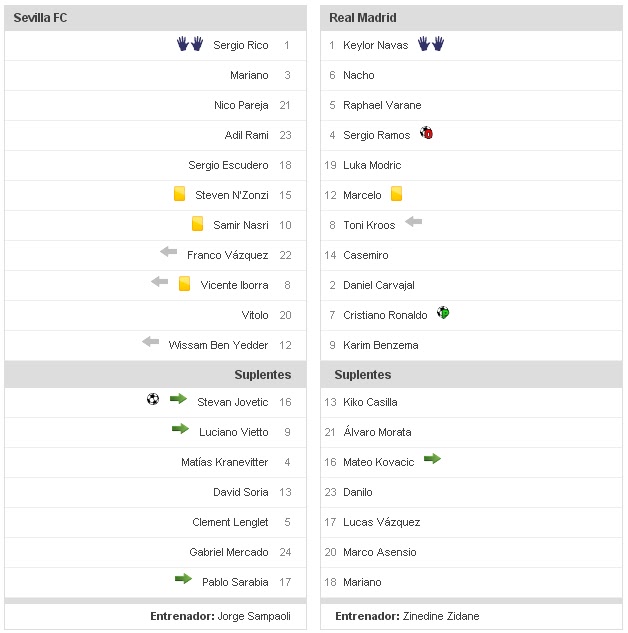This screenshot has height=633, width=628.
Task: Click coach name Jorge Sampaoli
Action: coord(256,617)
